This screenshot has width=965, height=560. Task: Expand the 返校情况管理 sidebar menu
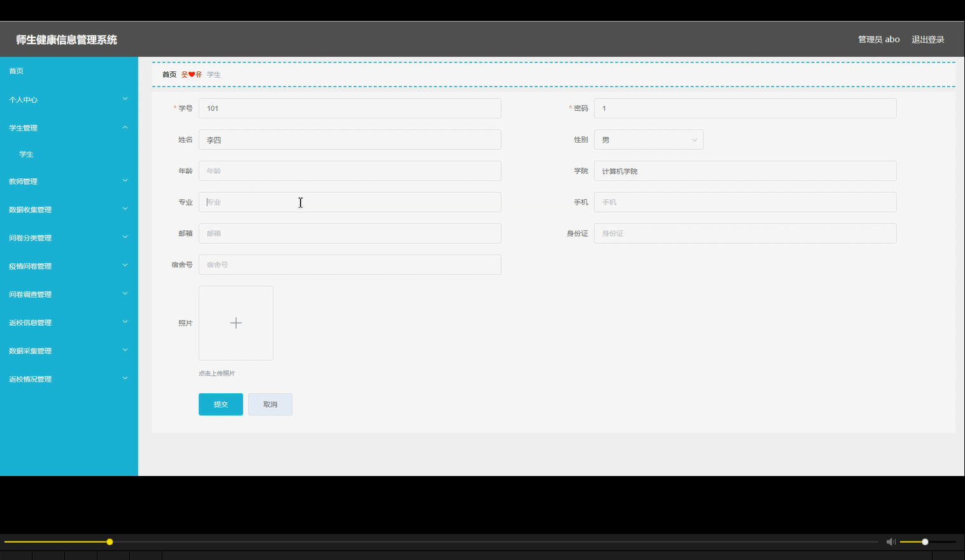[x=69, y=379]
